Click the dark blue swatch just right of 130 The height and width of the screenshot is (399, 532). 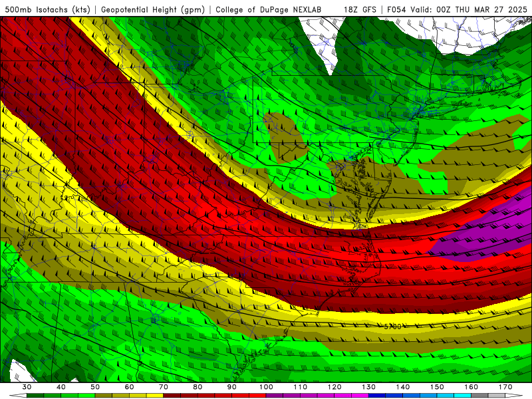coord(377,396)
